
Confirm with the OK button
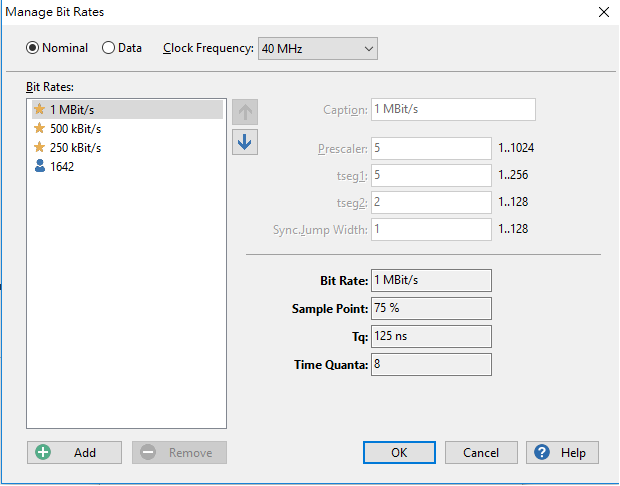399,452
